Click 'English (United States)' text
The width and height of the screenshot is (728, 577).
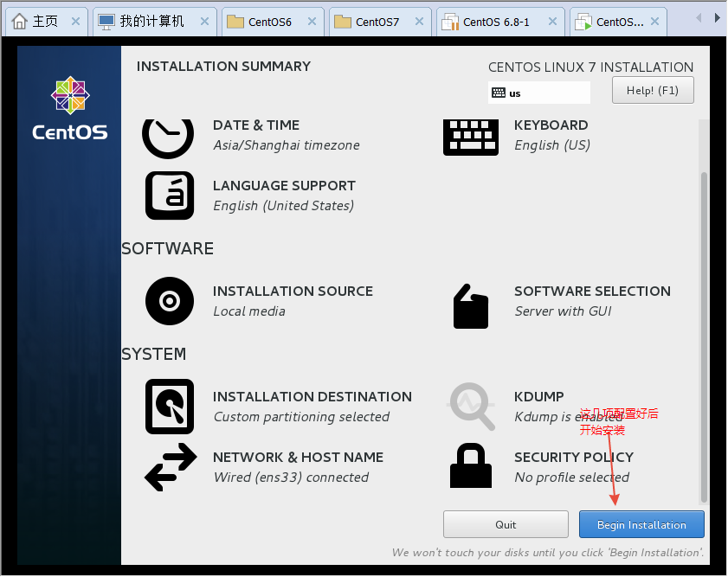click(284, 206)
